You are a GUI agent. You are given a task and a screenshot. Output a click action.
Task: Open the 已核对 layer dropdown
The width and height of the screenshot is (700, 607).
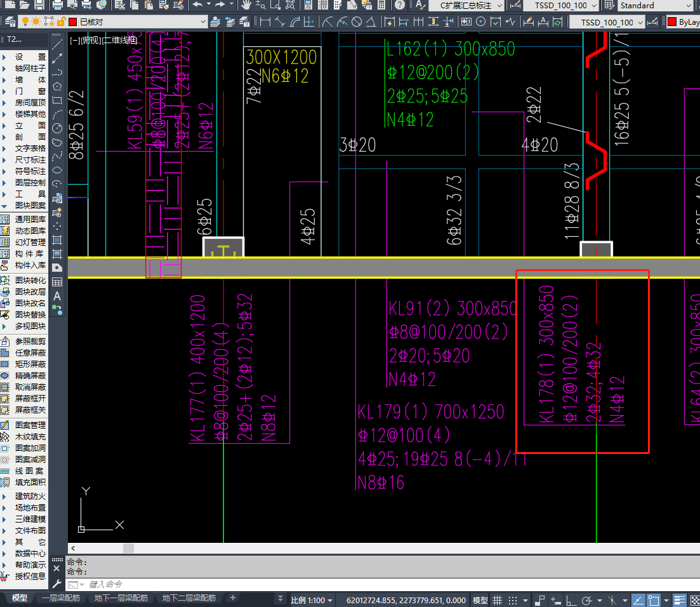[x=114, y=22]
